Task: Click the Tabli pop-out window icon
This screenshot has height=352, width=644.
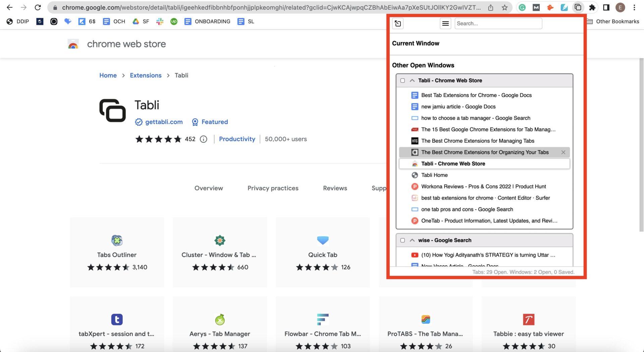Action: click(x=398, y=24)
